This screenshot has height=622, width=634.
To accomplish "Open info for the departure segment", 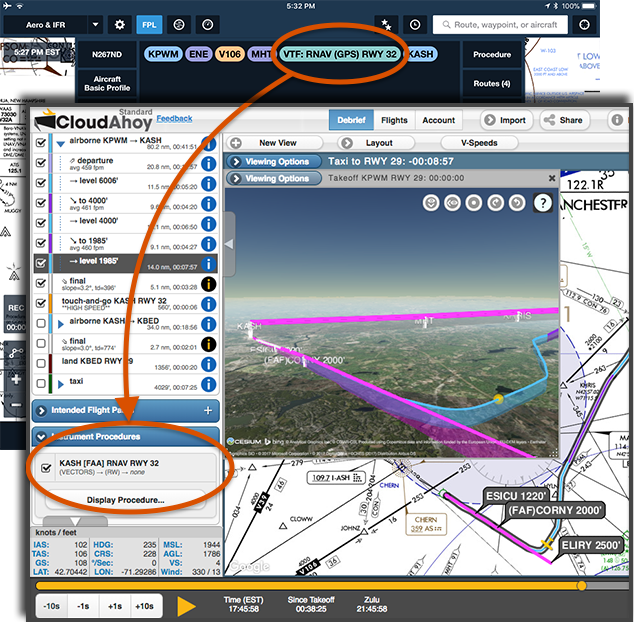I will [x=209, y=164].
